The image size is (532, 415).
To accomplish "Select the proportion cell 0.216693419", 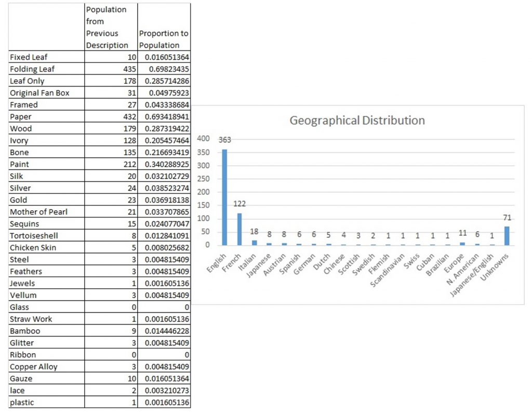I will tap(164, 152).
